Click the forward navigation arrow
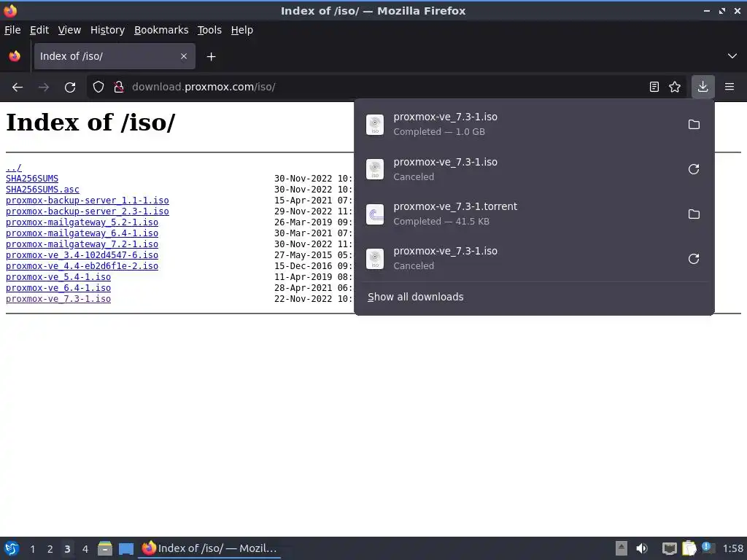Viewport: 747px width, 560px height. tap(44, 87)
